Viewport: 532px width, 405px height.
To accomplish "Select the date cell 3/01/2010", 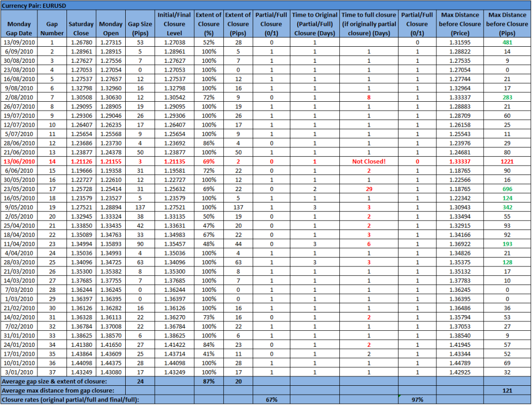I will pos(19,372).
